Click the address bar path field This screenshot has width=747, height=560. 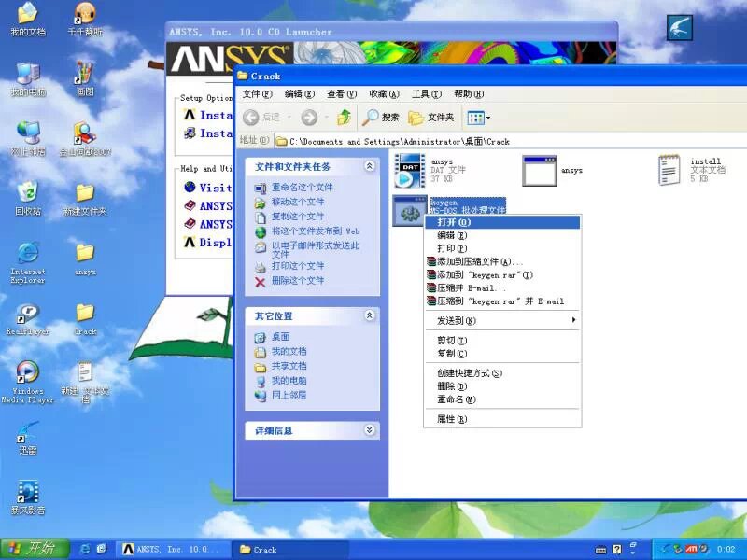510,142
